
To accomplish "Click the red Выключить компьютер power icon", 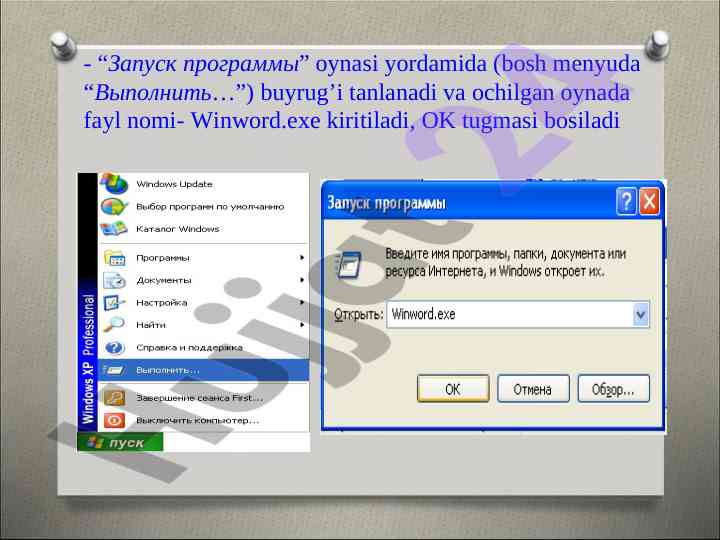I will coord(114,420).
